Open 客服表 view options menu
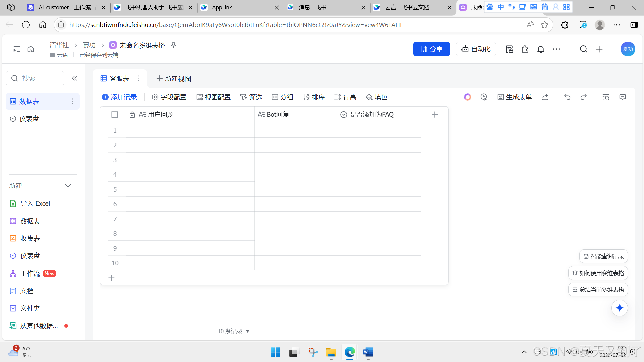Image resolution: width=644 pixels, height=362 pixels. click(138, 78)
